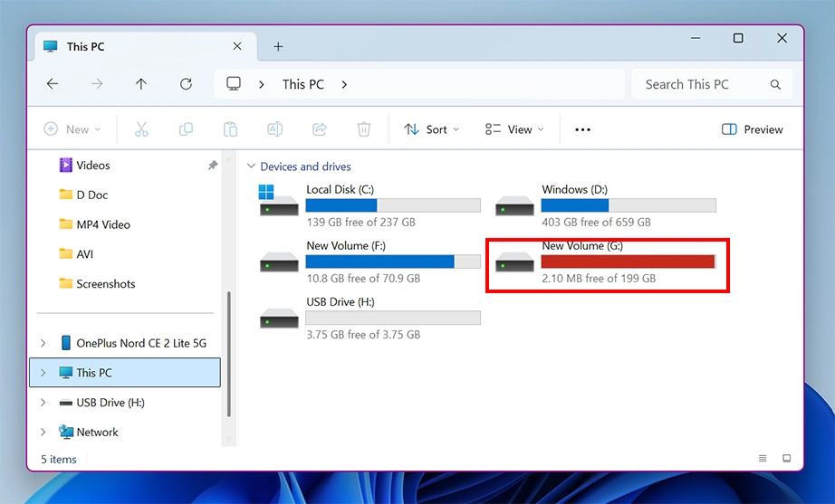Click the Network icon in sidebar
Viewport: 835px width, 504px height.
65,432
